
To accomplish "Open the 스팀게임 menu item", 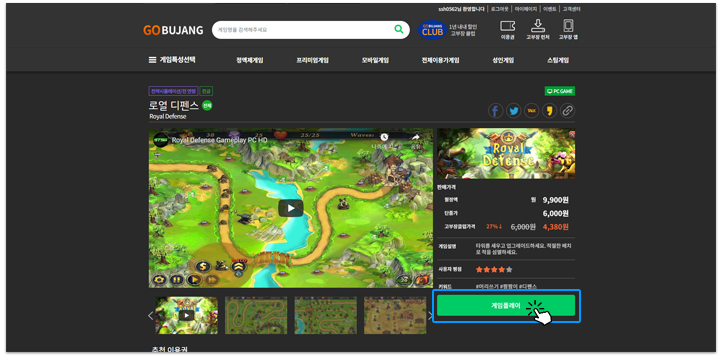I will point(558,60).
